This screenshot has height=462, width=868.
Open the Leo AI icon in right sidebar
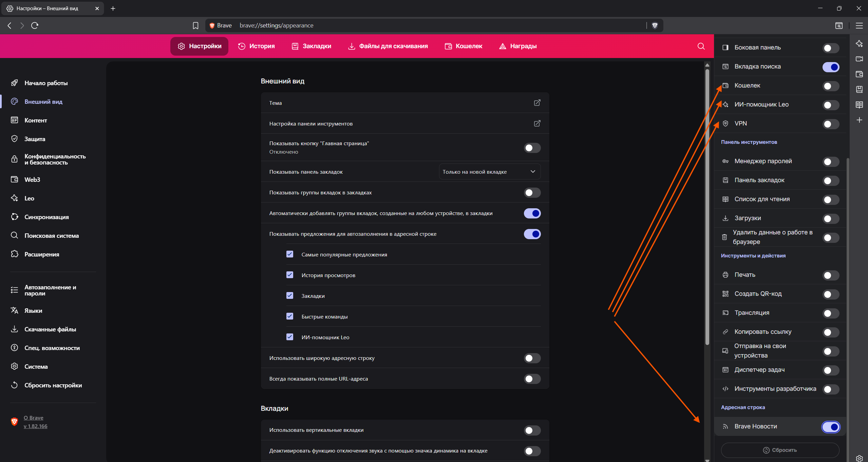click(859, 44)
